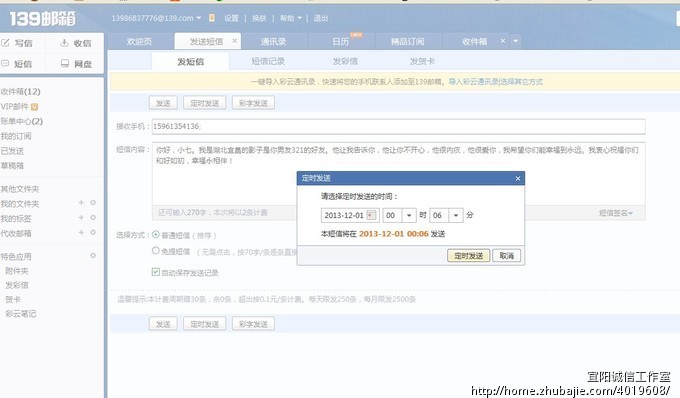Image resolution: width=680 pixels, height=398 pixels.
Task: Select the 短信记录 sub-tab
Action: tap(268, 62)
